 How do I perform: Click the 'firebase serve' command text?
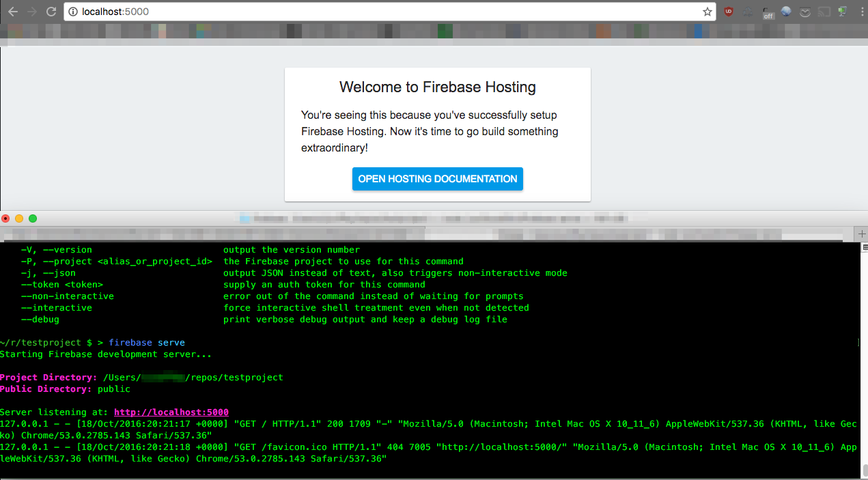[147, 343]
